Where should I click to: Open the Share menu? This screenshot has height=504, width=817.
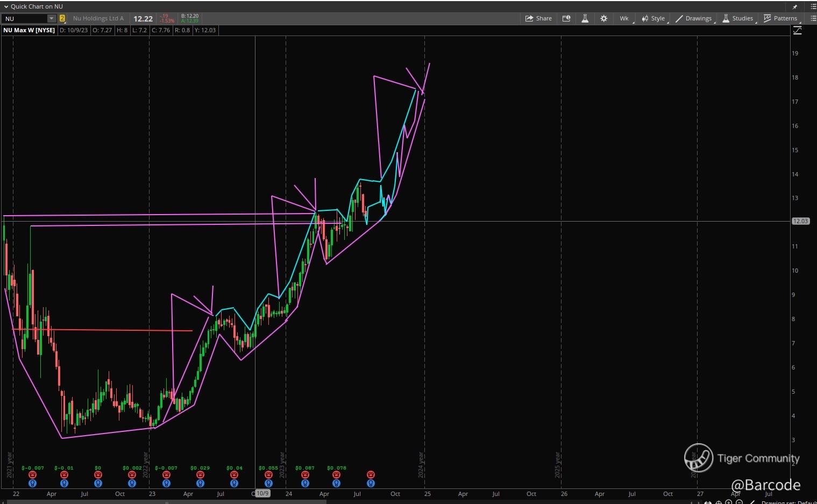(538, 18)
